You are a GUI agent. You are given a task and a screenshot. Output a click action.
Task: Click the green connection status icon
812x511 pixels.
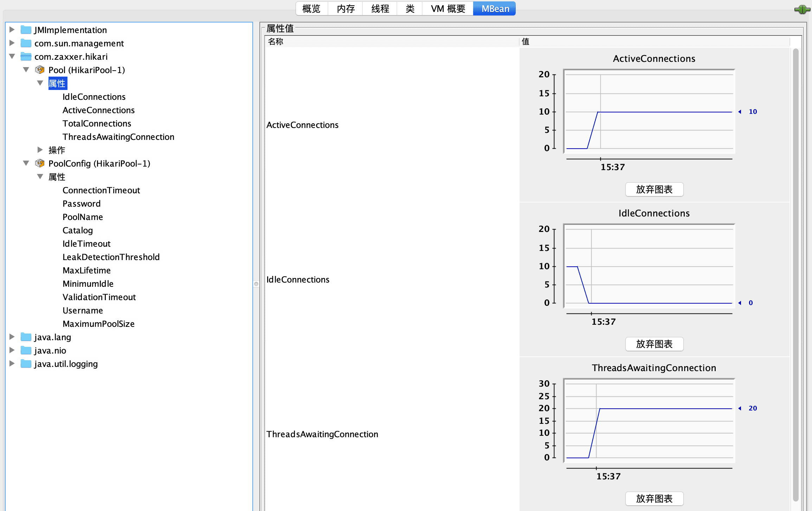(802, 9)
